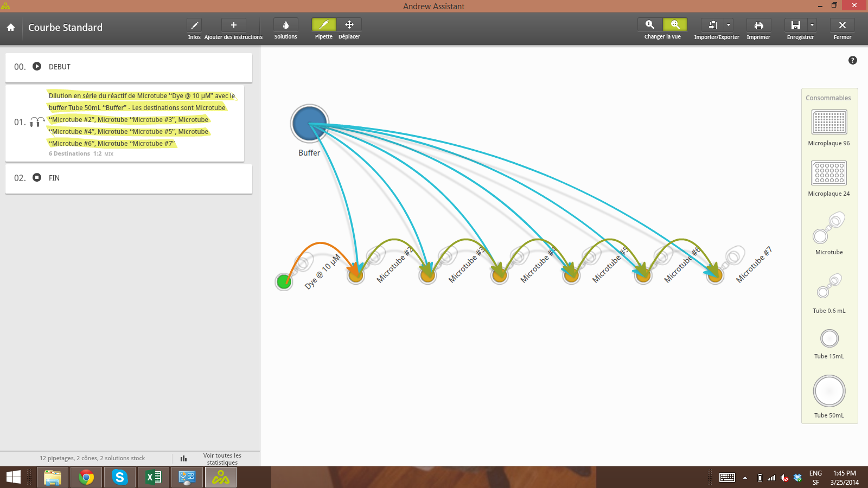Select Microtube #2 on the canvas

pyautogui.click(x=356, y=275)
